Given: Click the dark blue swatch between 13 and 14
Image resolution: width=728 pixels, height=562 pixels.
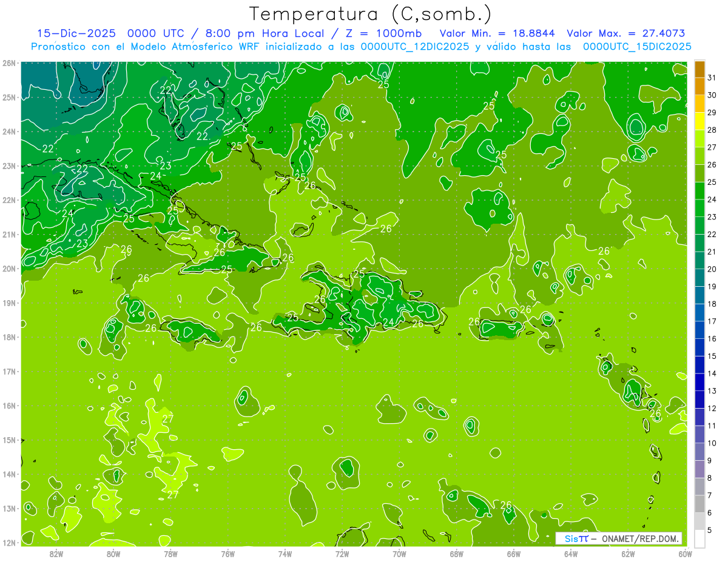Looking at the screenshot, I should click(x=699, y=382).
